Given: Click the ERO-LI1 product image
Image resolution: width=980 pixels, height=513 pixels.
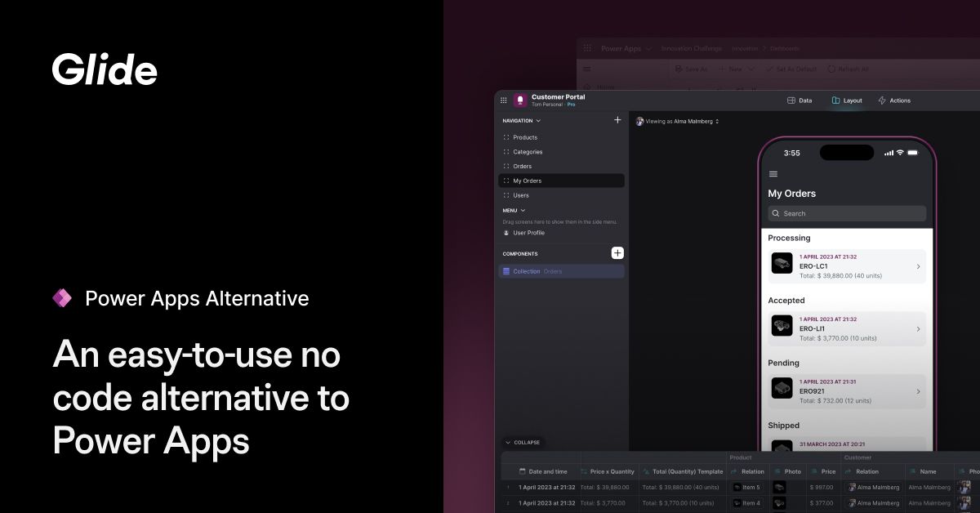Looking at the screenshot, I should pos(782,325).
